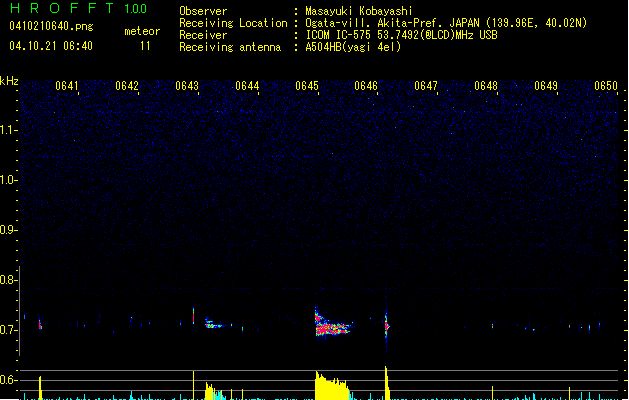Click the large meteor echo after 0645
Viewport: 629px width, 400px height.
333,324
